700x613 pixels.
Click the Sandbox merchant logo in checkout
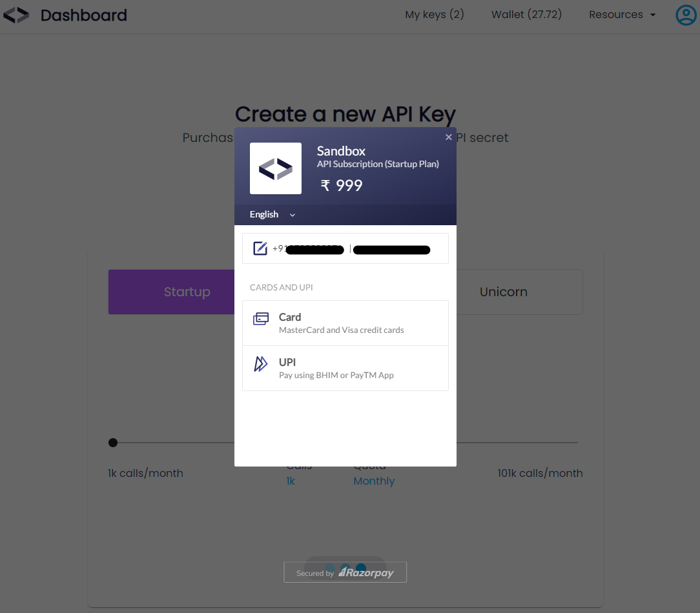(x=276, y=168)
